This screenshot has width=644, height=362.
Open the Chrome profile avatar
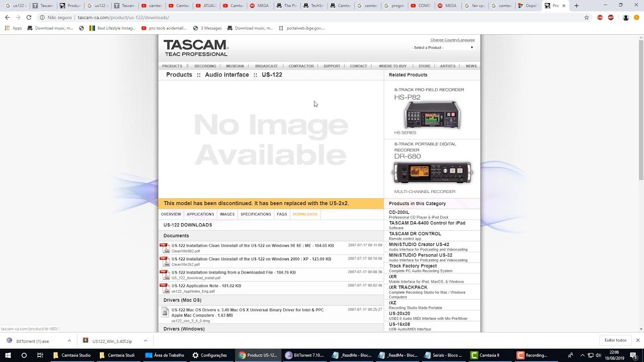[x=626, y=17]
